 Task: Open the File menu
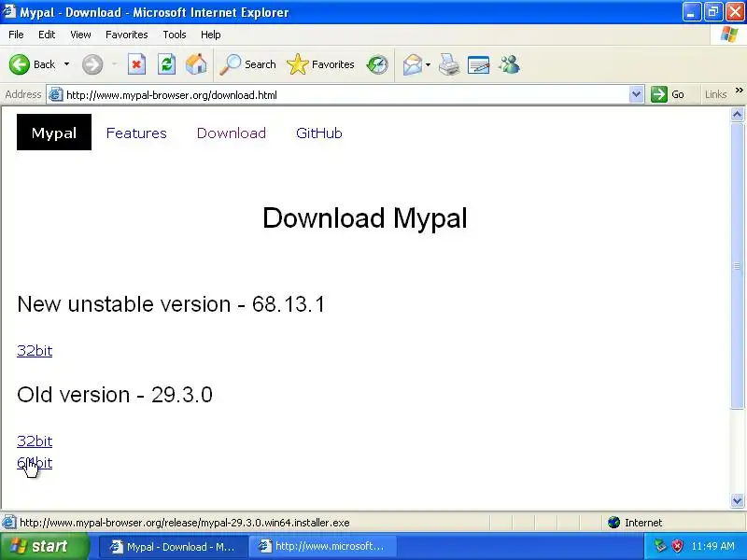pyautogui.click(x=16, y=35)
